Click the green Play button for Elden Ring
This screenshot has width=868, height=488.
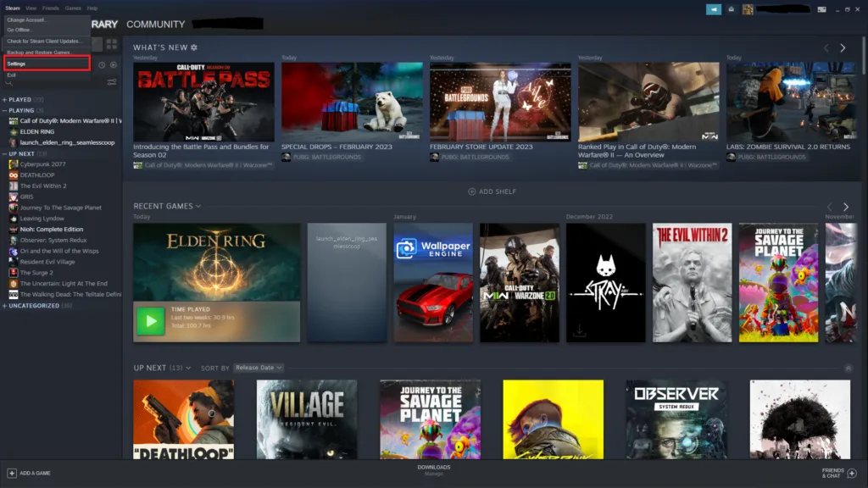(x=151, y=321)
